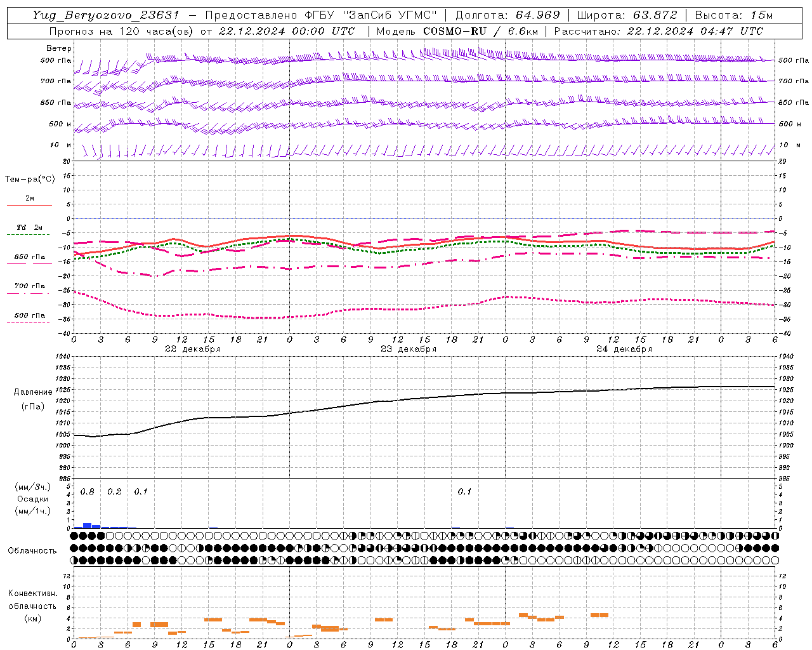Click the 23 декабря date label
Viewport: 812px width, 650px height.
[409, 349]
